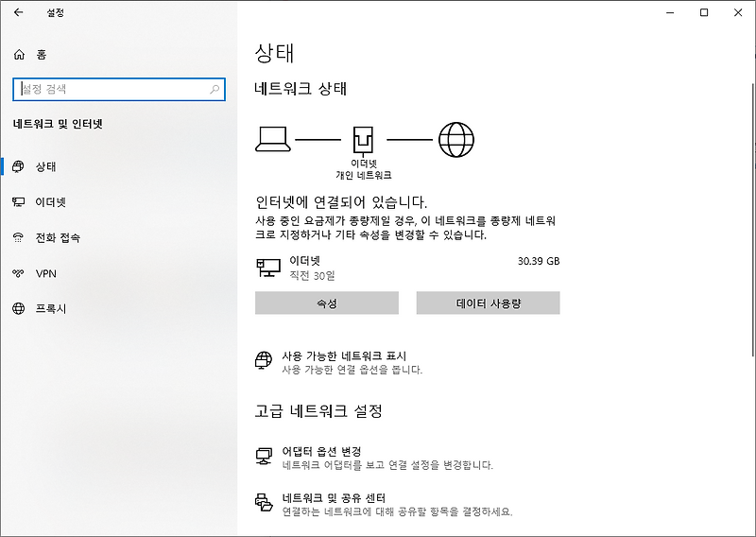This screenshot has width=756, height=537.
Task: Click the VPN icon in sidebar
Action: tap(18, 273)
